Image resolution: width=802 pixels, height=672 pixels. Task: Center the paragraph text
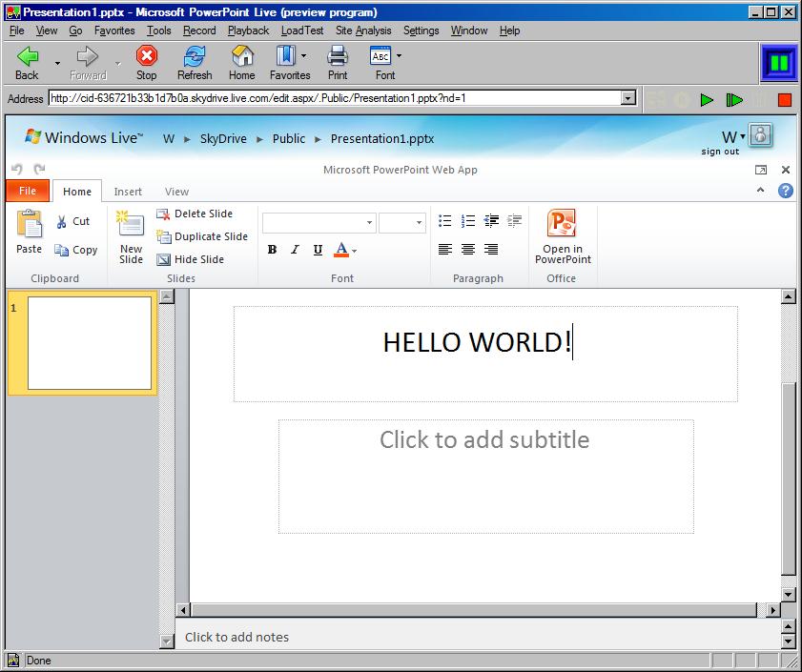[468, 249]
